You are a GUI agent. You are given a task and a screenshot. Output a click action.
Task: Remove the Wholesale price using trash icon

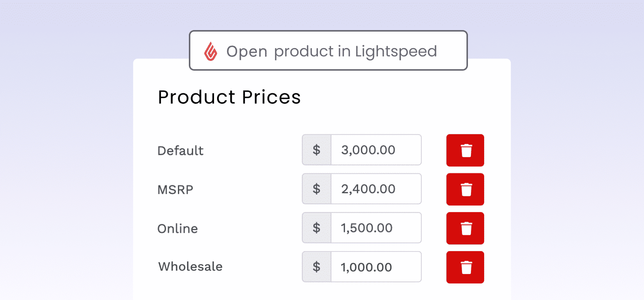pyautogui.click(x=465, y=267)
